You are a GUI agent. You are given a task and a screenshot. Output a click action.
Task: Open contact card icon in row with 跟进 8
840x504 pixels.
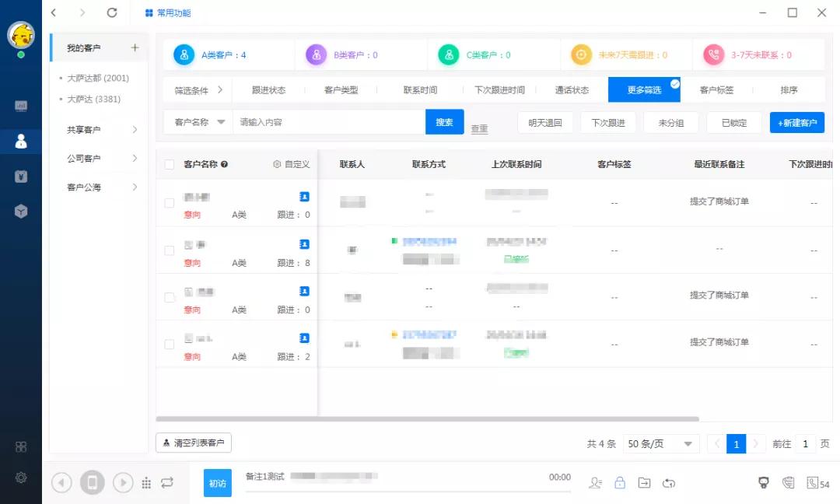(304, 244)
